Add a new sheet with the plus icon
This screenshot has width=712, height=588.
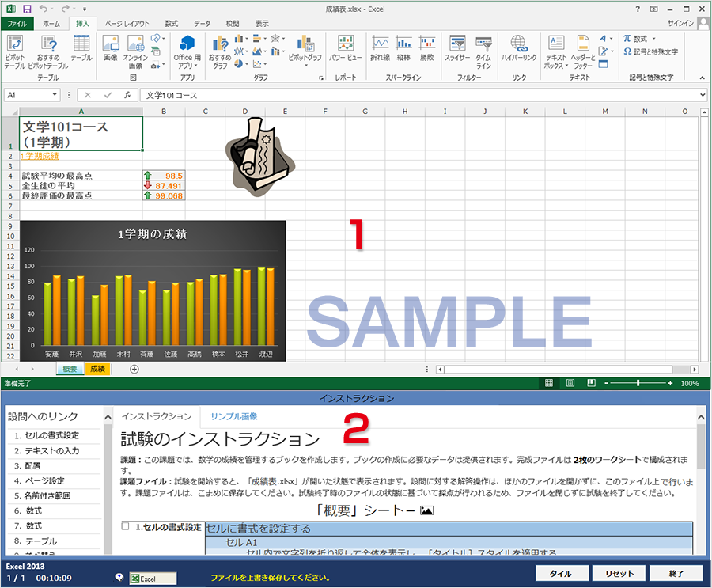click(x=134, y=369)
